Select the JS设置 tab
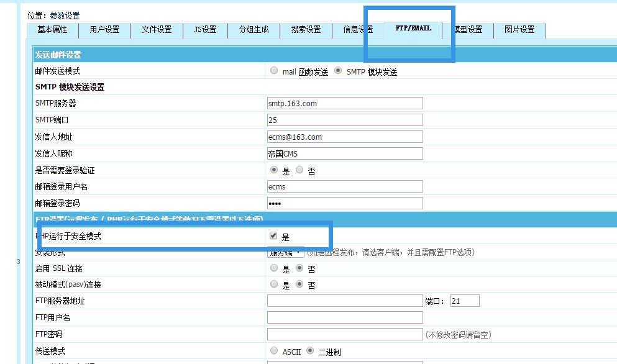This screenshot has height=364, width=617. point(205,29)
